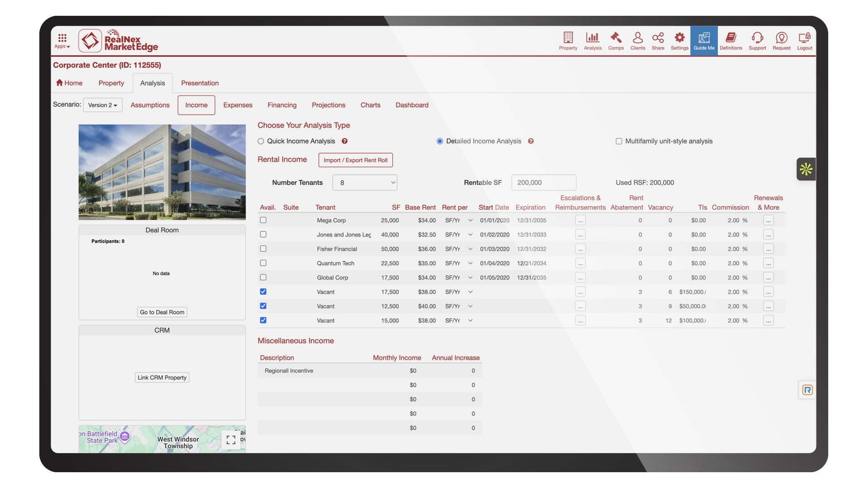
Task: Open rent per dropdown for Mega Corp
Action: coord(459,221)
